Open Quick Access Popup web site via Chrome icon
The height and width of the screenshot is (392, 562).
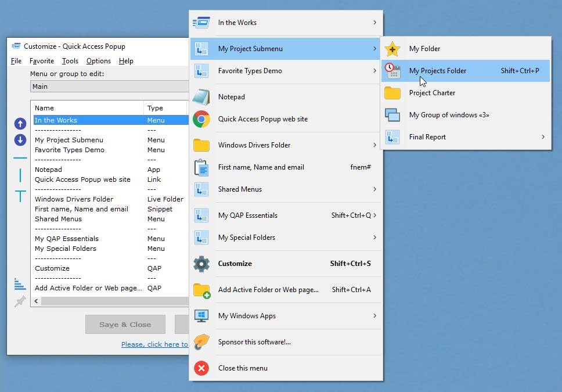(x=201, y=119)
